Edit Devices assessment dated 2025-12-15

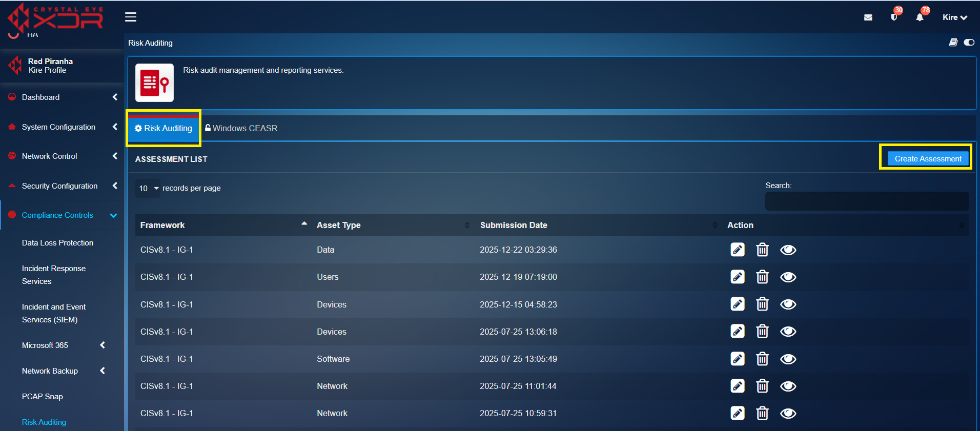click(x=738, y=304)
